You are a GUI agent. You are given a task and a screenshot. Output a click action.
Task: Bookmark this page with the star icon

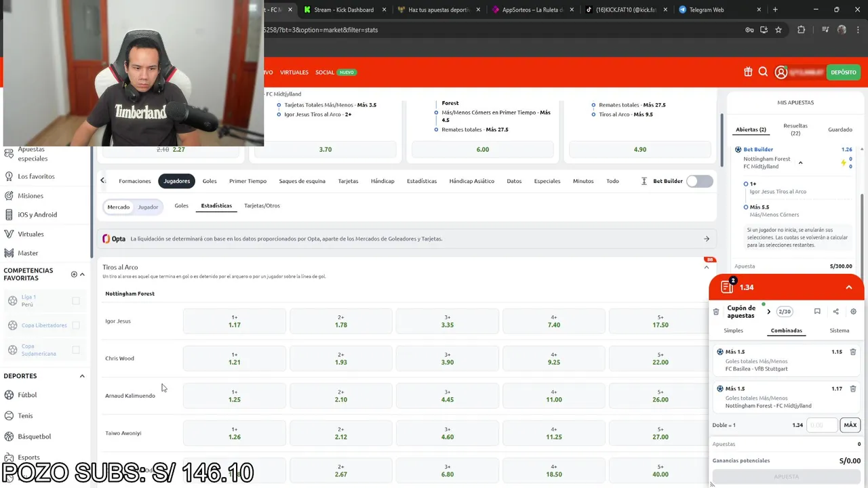pyautogui.click(x=778, y=30)
